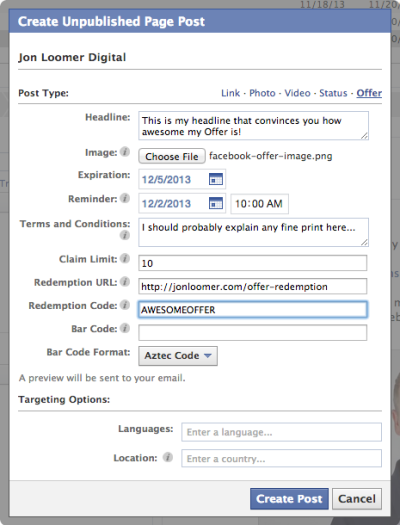The height and width of the screenshot is (525, 400).
Task: Click the Languages targeting field
Action: (282, 432)
